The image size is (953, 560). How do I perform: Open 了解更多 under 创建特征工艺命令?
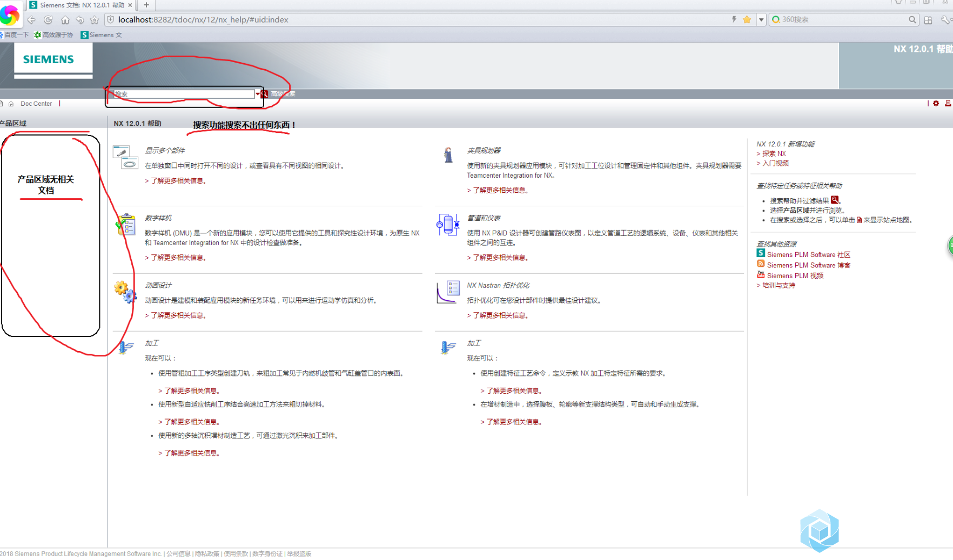(511, 390)
